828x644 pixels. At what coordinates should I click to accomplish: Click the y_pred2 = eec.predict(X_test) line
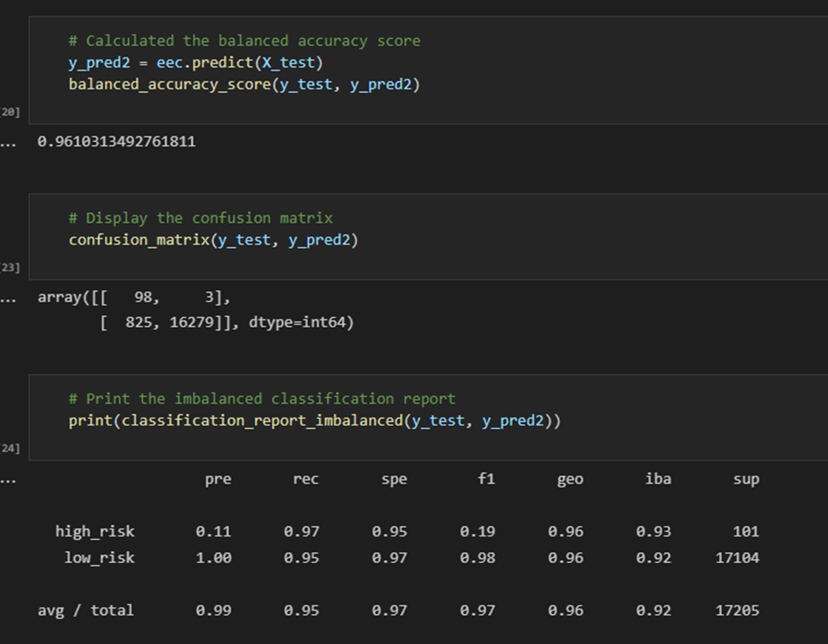point(195,63)
